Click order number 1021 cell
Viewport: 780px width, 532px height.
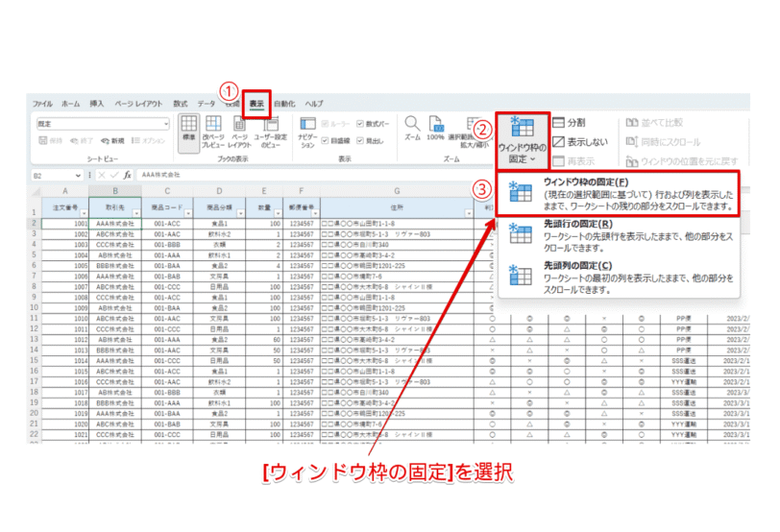pos(65,435)
